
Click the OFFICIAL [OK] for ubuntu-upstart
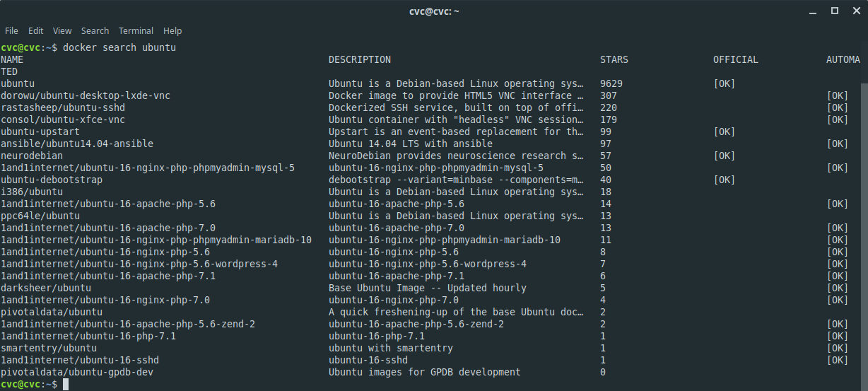725,132
